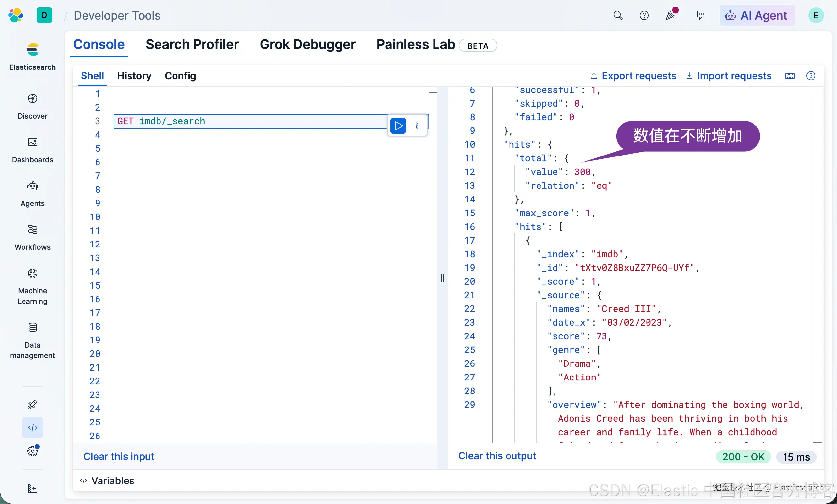Click the "skipped": 0 output line
This screenshot has width=837, height=504.
pyautogui.click(x=549, y=104)
